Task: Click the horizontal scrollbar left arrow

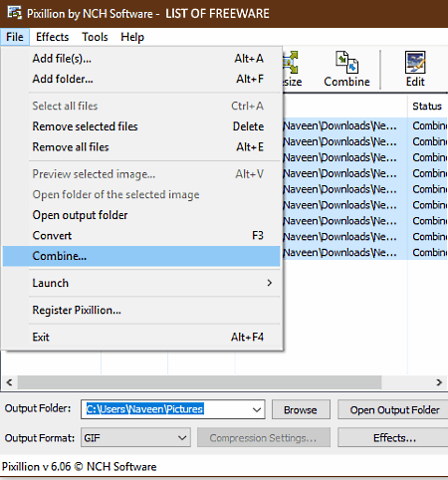Action: tap(9, 382)
